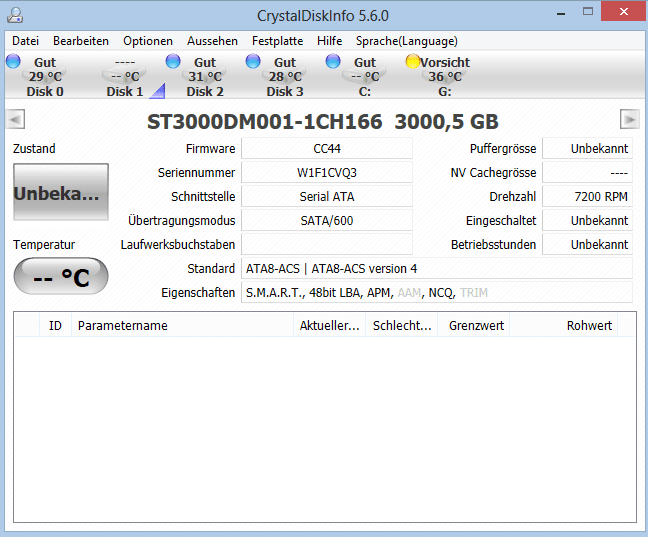The width and height of the screenshot is (648, 537).
Task: Click the Betriebsstunden value Unbekannt
Action: 588,244
